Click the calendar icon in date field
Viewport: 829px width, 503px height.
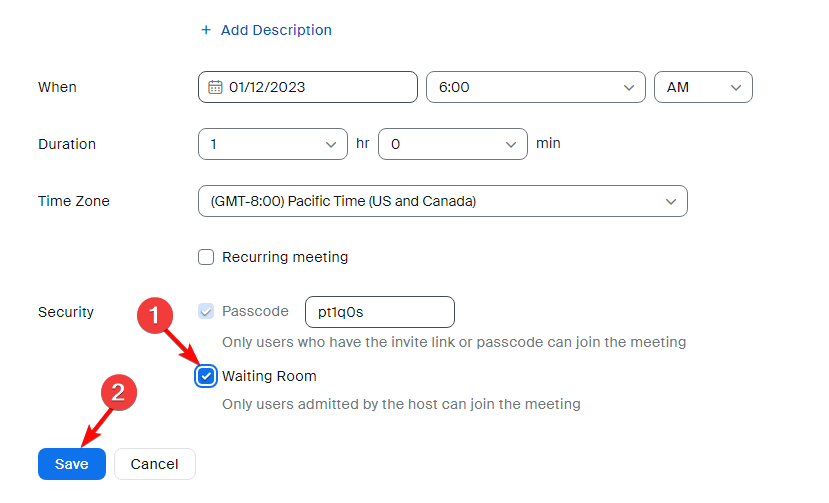click(215, 87)
